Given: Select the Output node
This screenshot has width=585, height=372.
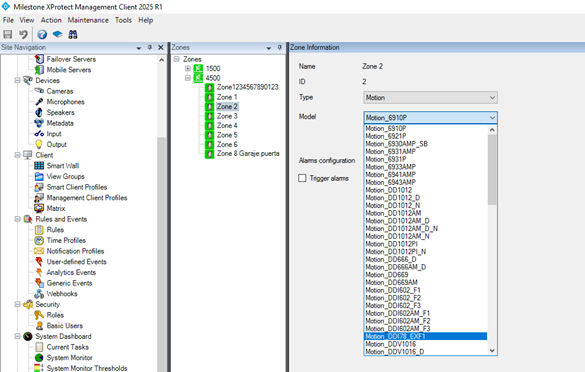Looking at the screenshot, I should (56, 144).
